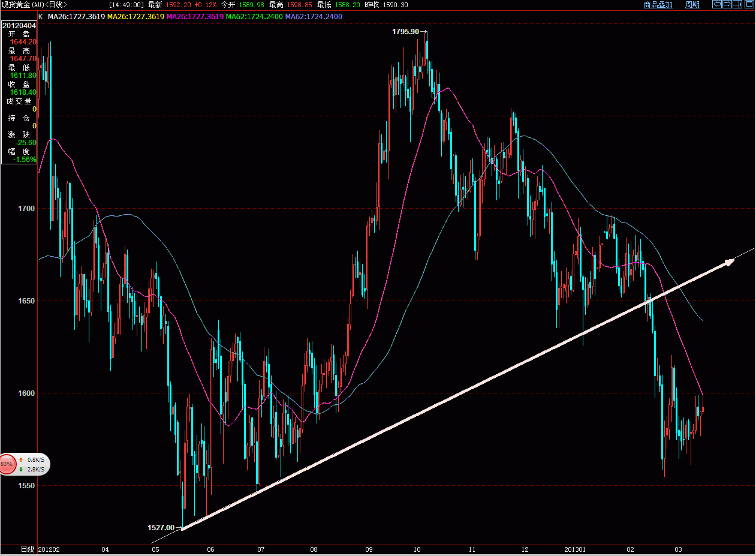Click the 最高 1598.85 high value
Viewport: 756px width, 556px height.
[290, 5]
